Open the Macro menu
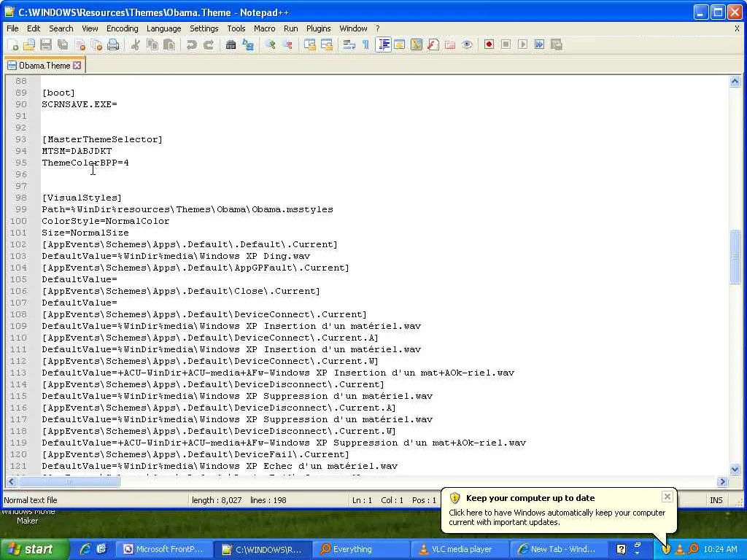 264,28
